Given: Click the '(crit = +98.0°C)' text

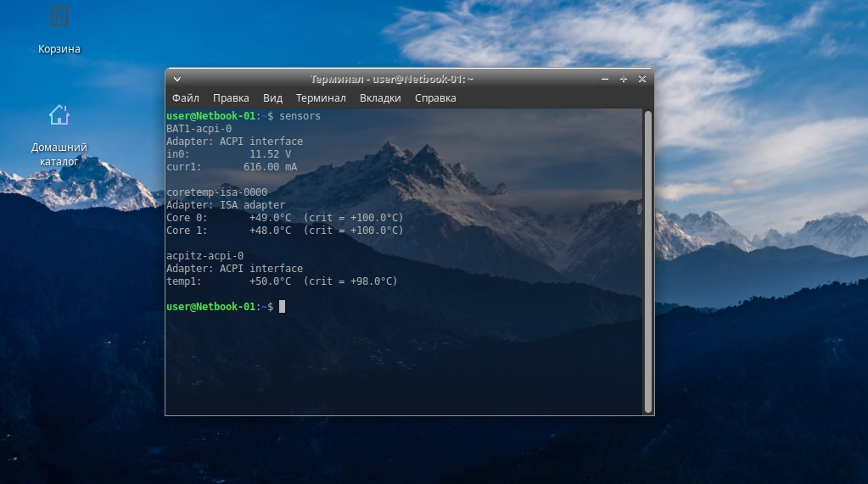Looking at the screenshot, I should [350, 281].
